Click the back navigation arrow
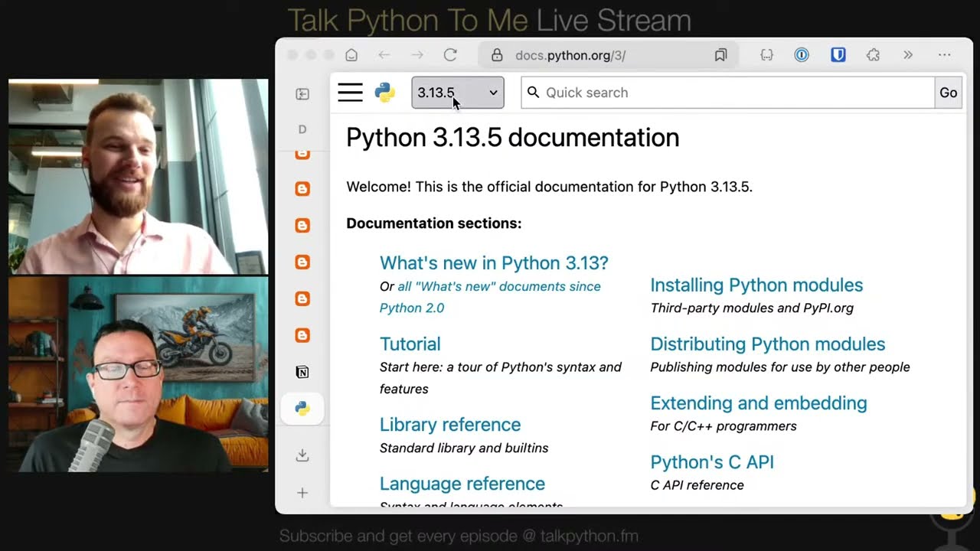The height and width of the screenshot is (551, 980). click(x=384, y=54)
